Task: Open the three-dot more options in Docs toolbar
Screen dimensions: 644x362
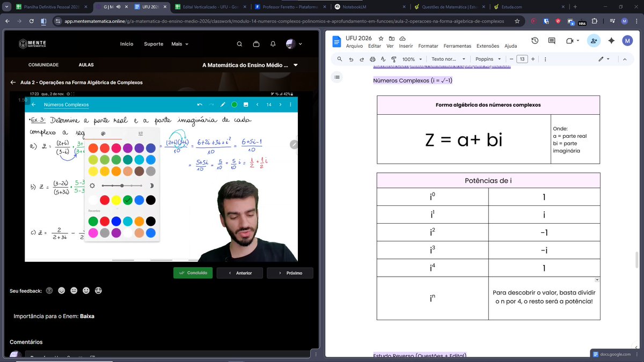Action: click(x=545, y=59)
